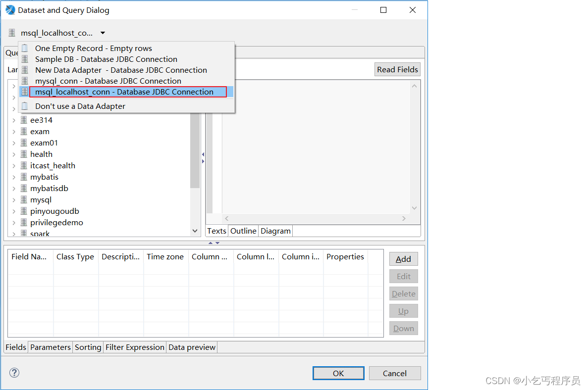Viewport: 588px width, 390px height.
Task: Expand the exam01 database node
Action: point(14,143)
